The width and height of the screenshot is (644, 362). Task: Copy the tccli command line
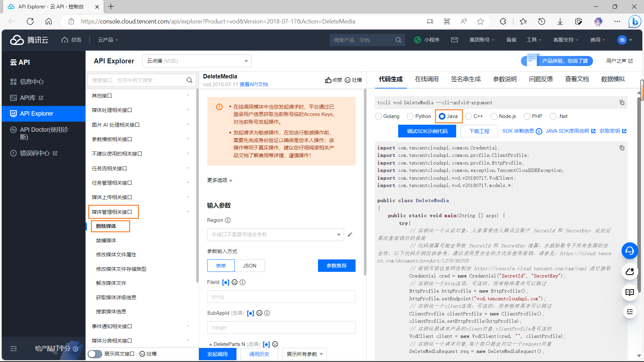(x=622, y=103)
